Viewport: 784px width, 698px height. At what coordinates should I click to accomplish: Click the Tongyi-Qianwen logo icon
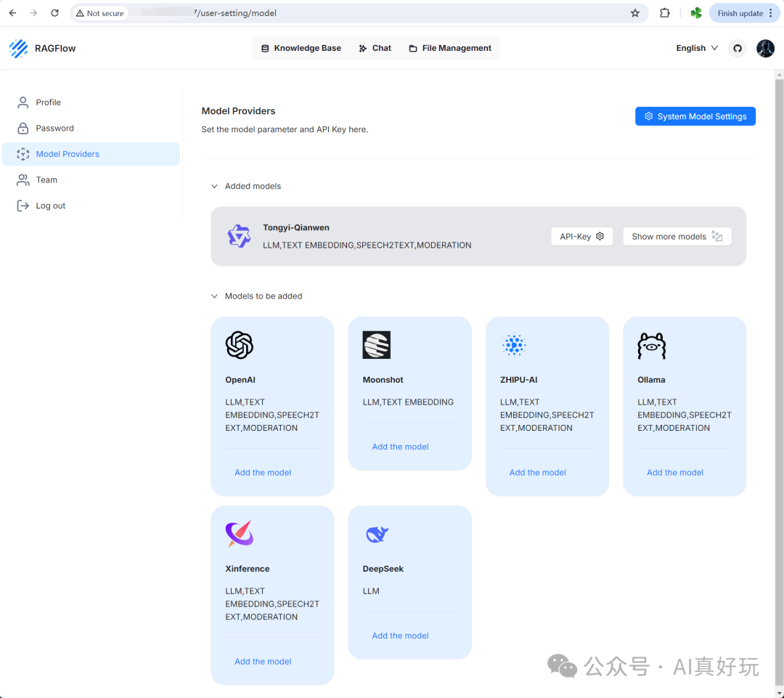[239, 236]
